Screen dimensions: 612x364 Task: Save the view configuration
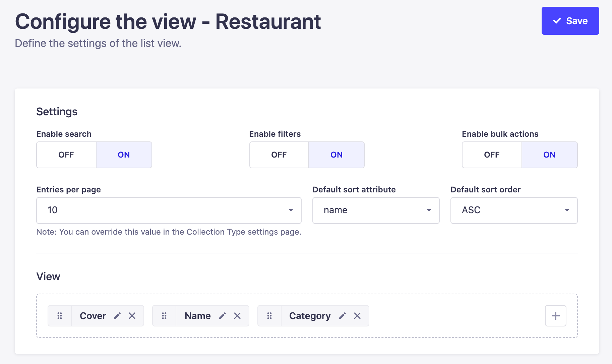pyautogui.click(x=570, y=20)
